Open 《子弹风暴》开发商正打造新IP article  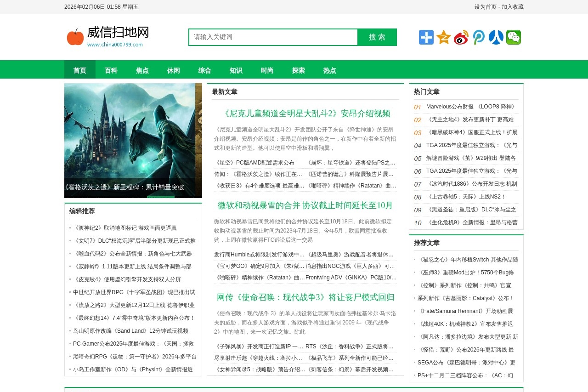(x=259, y=347)
